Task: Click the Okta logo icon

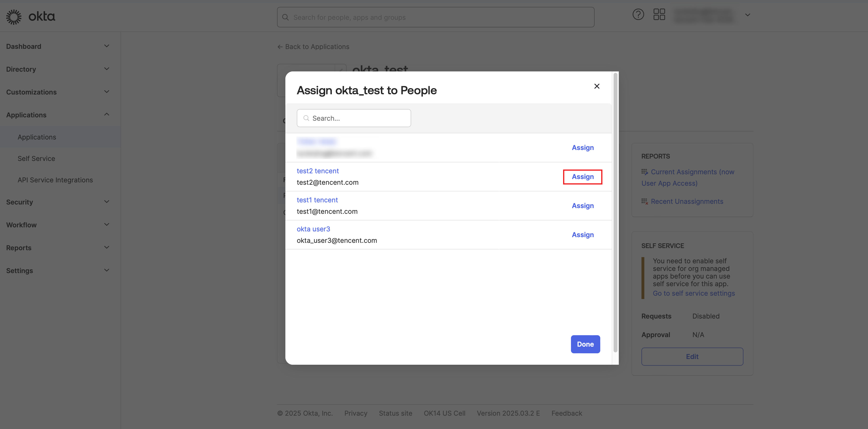Action: [14, 16]
